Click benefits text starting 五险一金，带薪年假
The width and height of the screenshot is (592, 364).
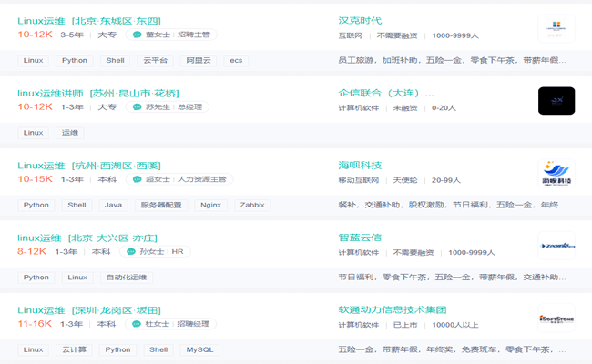pyautogui.click(x=453, y=349)
